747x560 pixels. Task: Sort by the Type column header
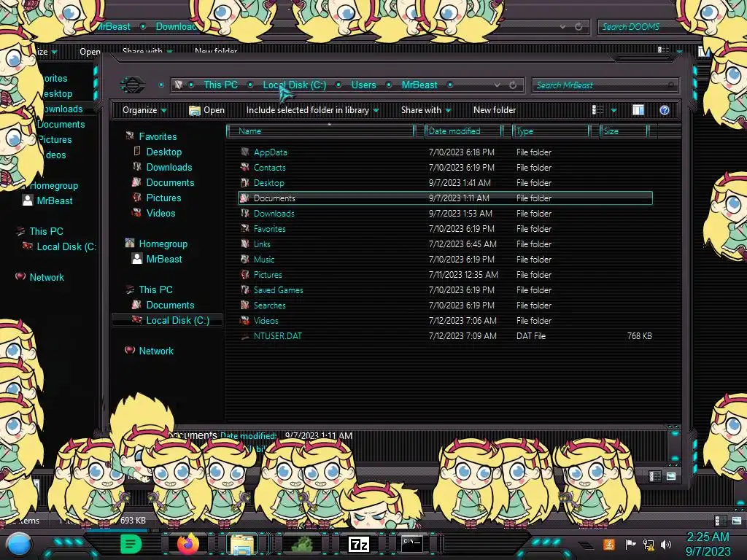coord(551,131)
